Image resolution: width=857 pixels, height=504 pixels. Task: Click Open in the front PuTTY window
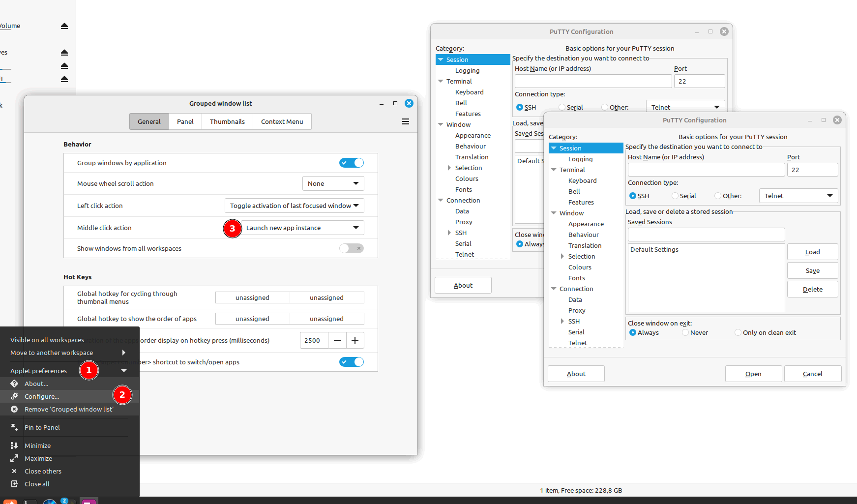click(753, 374)
